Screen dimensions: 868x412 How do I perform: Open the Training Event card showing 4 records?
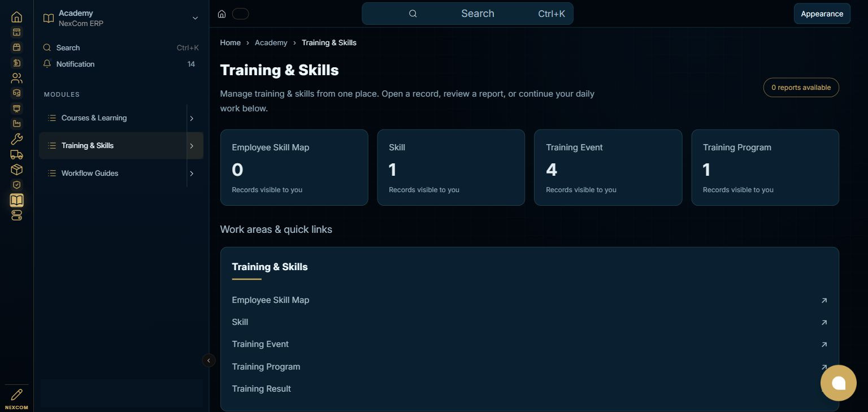(x=608, y=167)
